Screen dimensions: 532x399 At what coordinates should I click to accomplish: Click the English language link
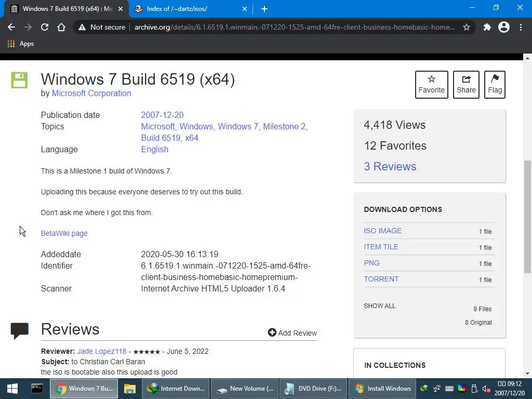(x=155, y=150)
